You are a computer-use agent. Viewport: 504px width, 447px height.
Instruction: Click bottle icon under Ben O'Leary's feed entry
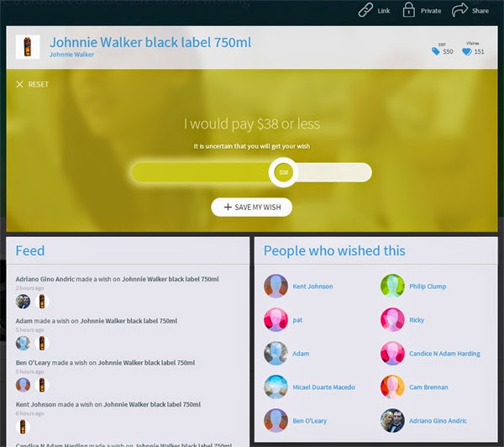[x=42, y=386]
